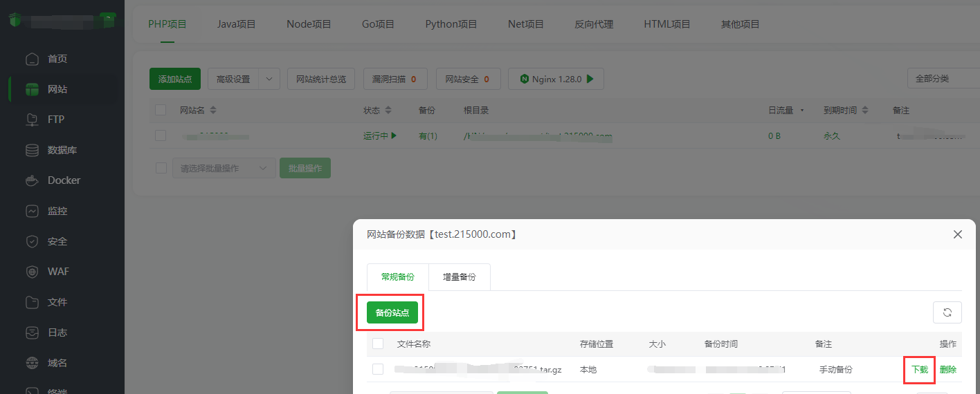Click the Nginx N logo icon
The height and width of the screenshot is (394, 980).
[x=524, y=79]
